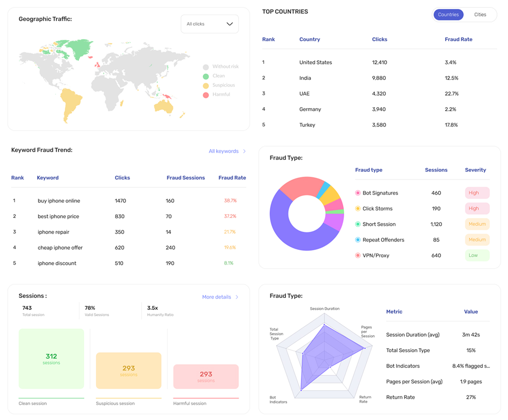Select the Countries tab

click(448, 14)
